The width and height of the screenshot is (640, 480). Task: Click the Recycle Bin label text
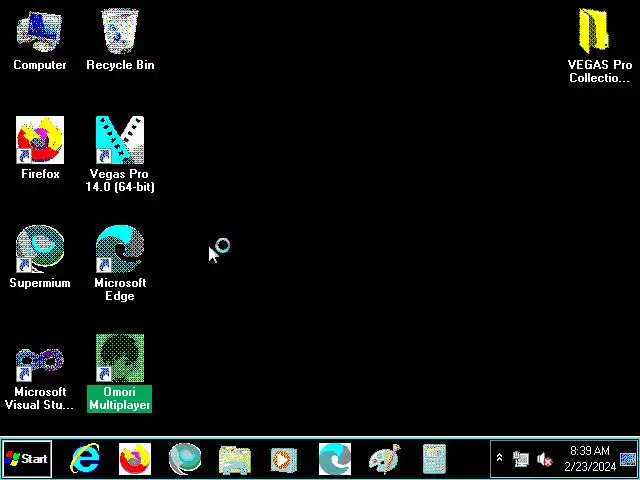(120, 65)
